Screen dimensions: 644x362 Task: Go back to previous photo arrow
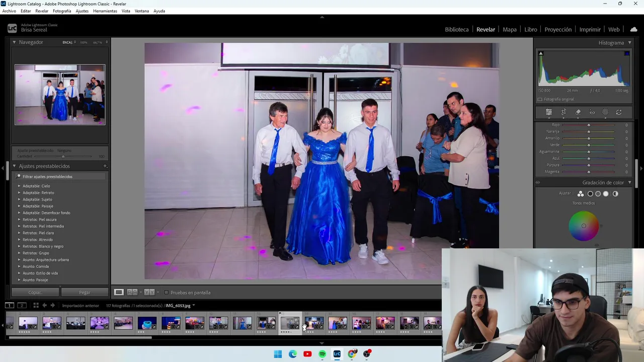point(44,305)
